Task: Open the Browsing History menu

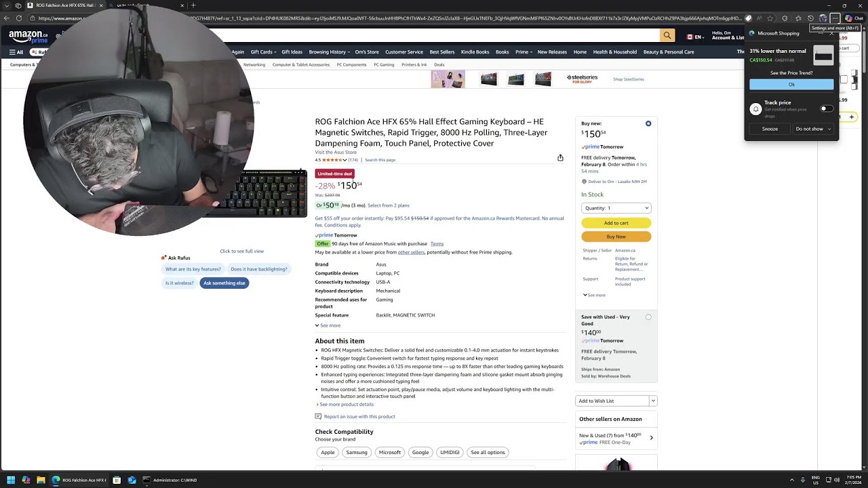Action: tap(329, 52)
